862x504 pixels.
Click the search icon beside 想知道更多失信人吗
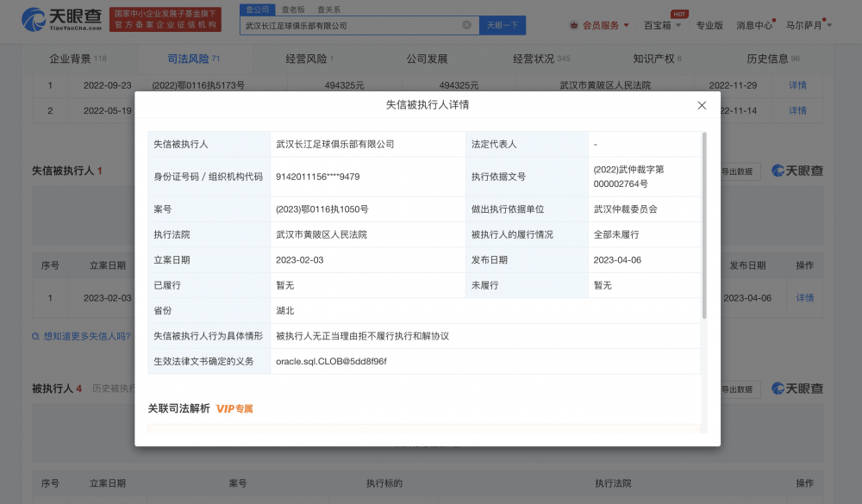[35, 336]
